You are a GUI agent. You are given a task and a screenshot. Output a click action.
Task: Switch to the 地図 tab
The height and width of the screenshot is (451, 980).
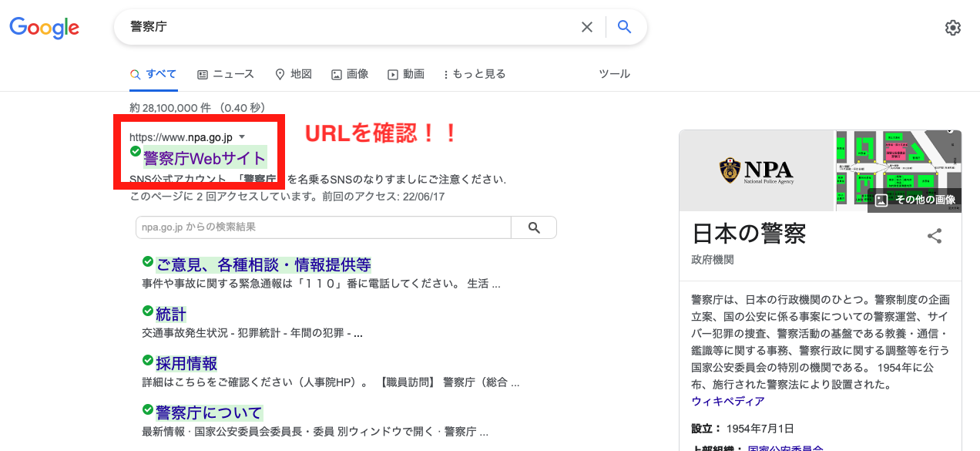[x=294, y=74]
